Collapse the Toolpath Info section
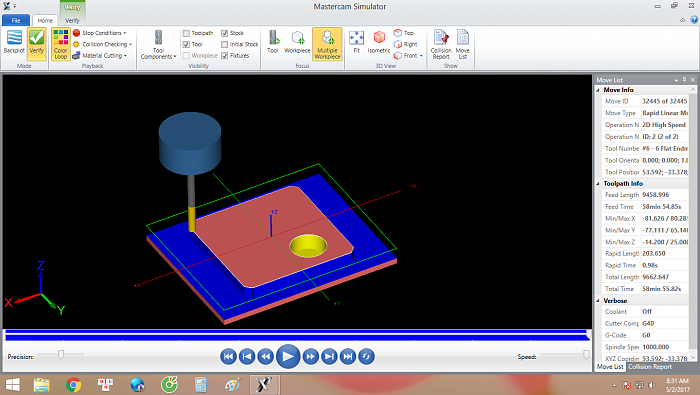Viewport: 700px width, 395px height. (x=598, y=183)
